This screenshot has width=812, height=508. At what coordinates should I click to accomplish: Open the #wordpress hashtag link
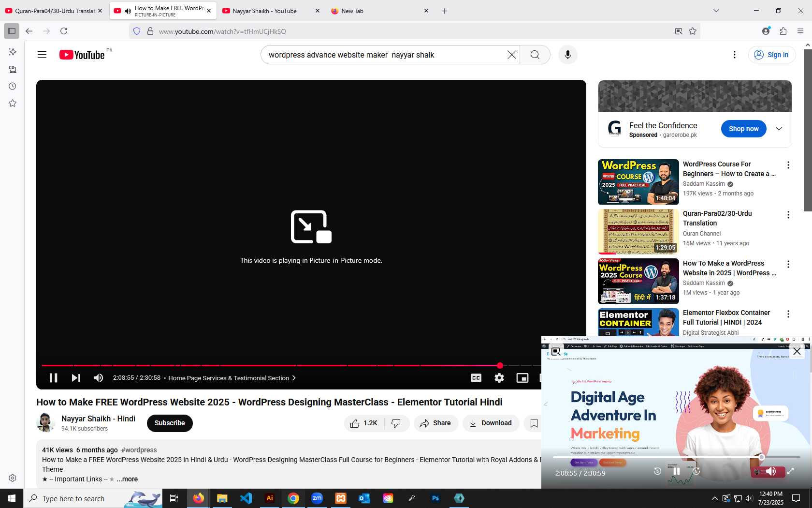pyautogui.click(x=139, y=450)
